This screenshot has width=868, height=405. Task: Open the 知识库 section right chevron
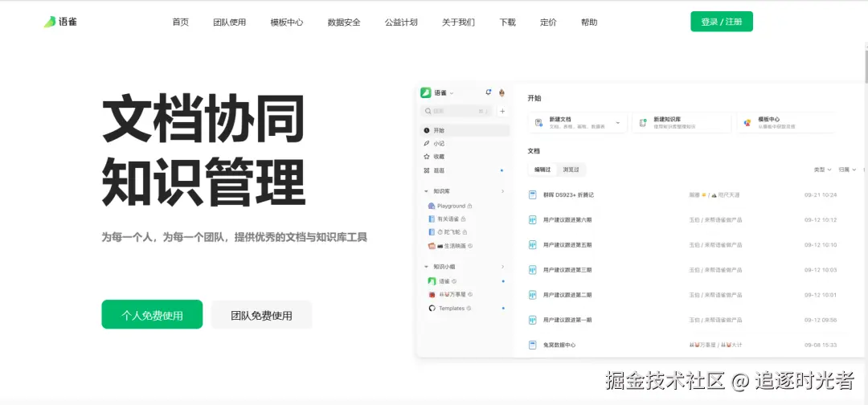pos(502,191)
